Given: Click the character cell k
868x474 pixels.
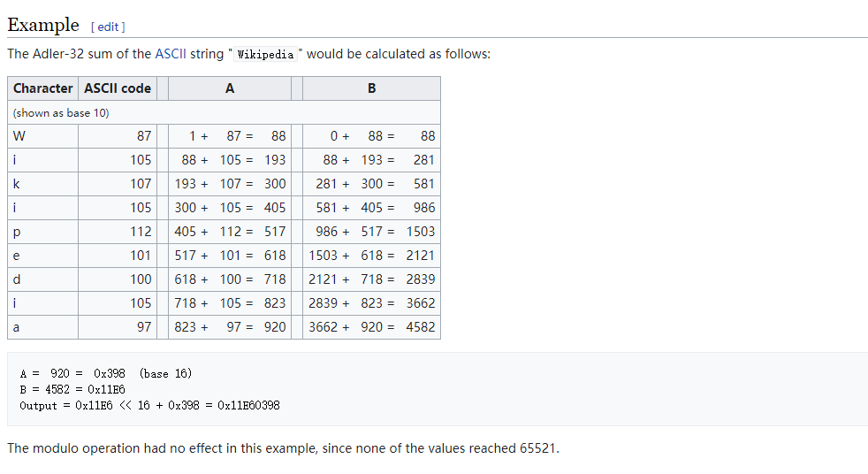Looking at the screenshot, I should 42,184.
